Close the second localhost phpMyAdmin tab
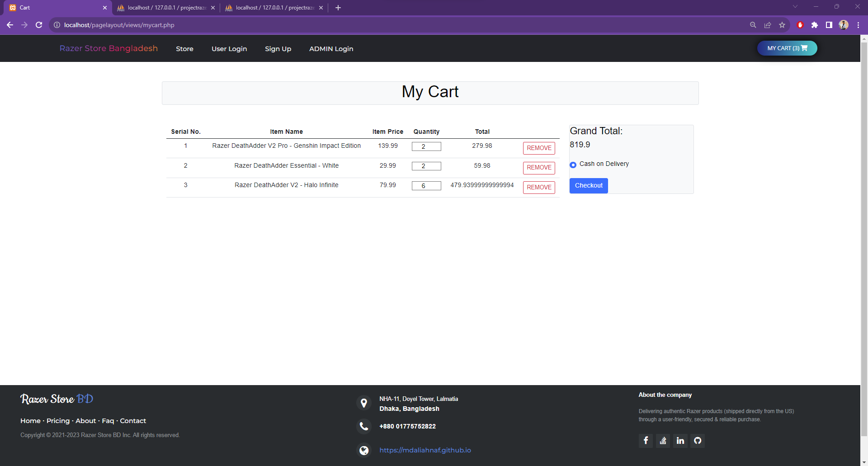This screenshot has width=868, height=466. pos(212,8)
